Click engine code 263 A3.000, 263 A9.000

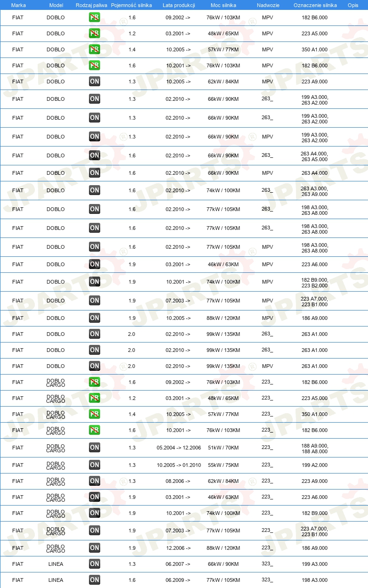[x=315, y=191]
